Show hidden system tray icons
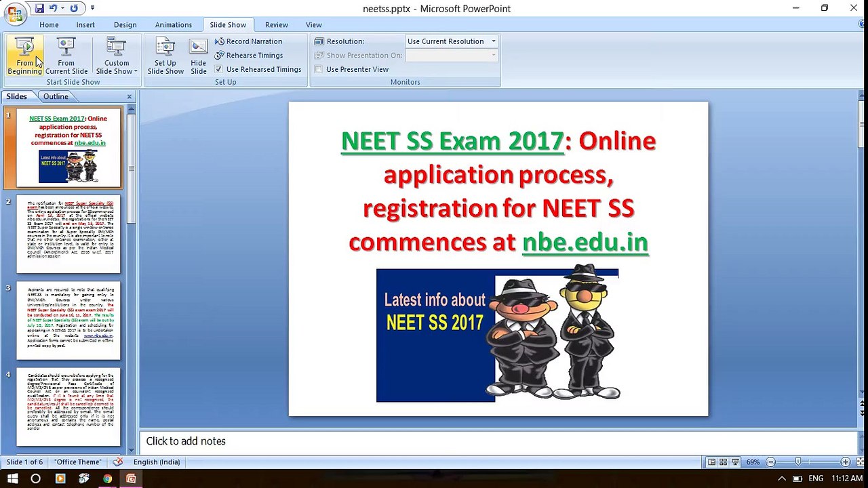Image resolution: width=868 pixels, height=488 pixels. [x=782, y=479]
